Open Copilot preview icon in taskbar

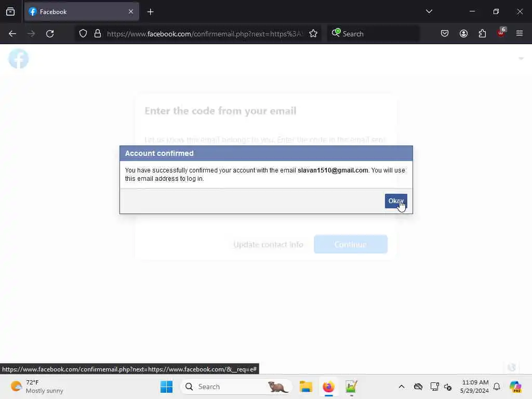[515, 387]
